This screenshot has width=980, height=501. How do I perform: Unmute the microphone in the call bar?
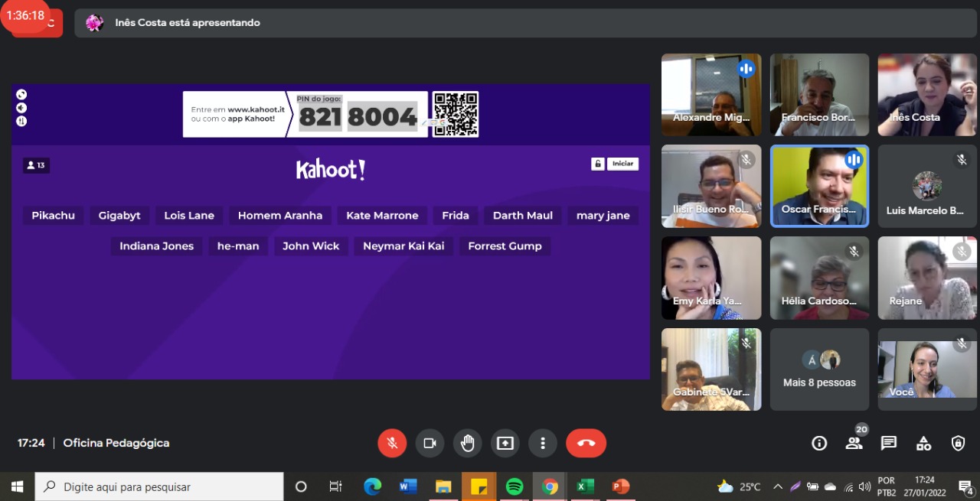point(392,443)
